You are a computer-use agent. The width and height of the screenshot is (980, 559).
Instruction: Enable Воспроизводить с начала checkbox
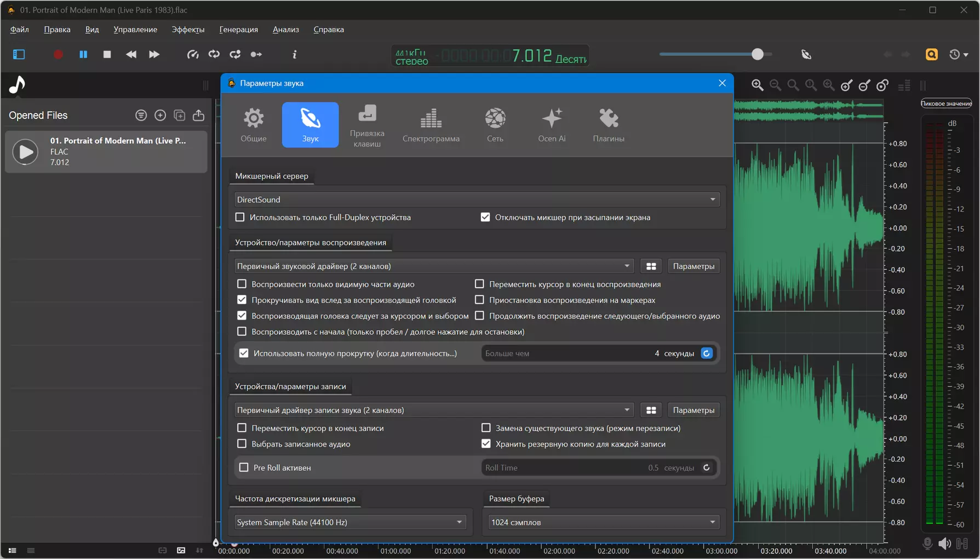(242, 332)
